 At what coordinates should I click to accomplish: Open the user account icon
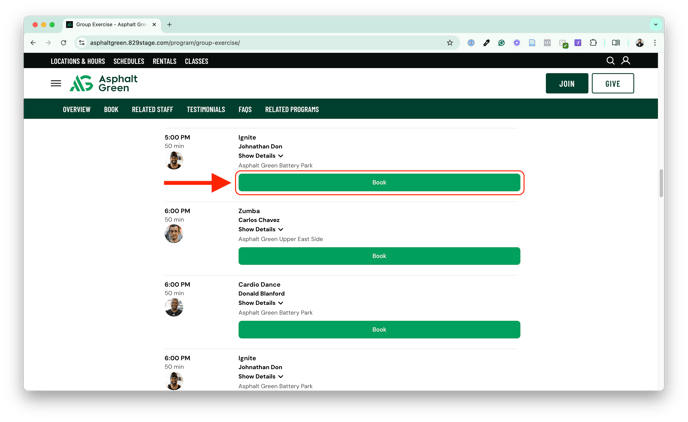pos(626,61)
